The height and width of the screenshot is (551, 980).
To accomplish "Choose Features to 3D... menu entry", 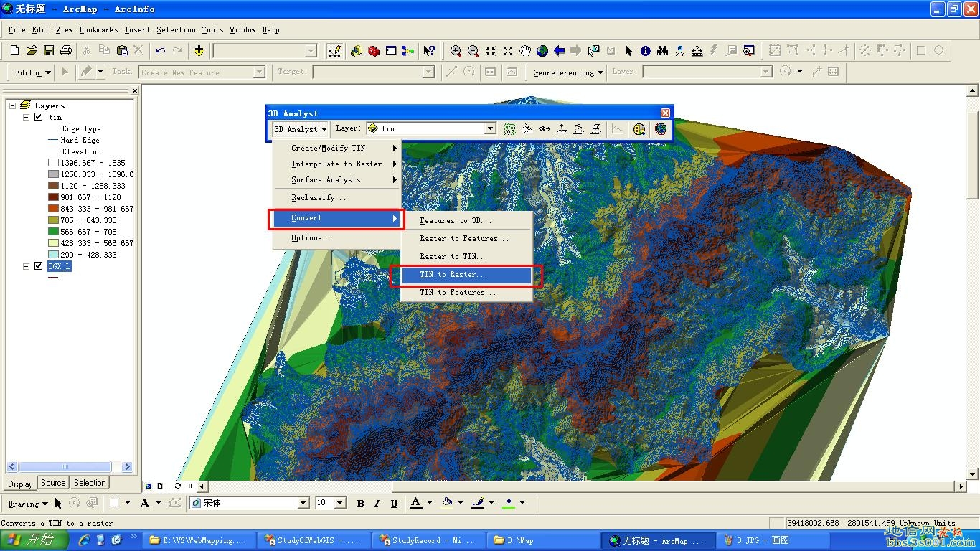I will [466, 221].
